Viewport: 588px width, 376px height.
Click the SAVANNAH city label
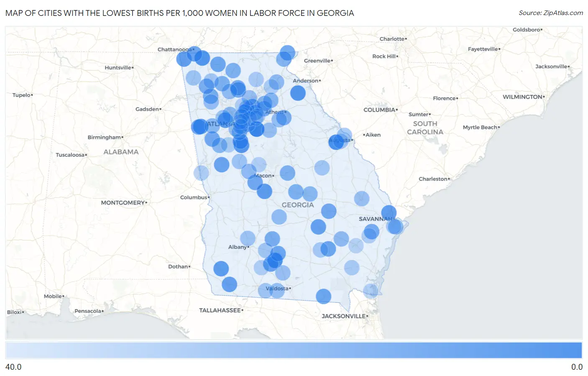[376, 219]
